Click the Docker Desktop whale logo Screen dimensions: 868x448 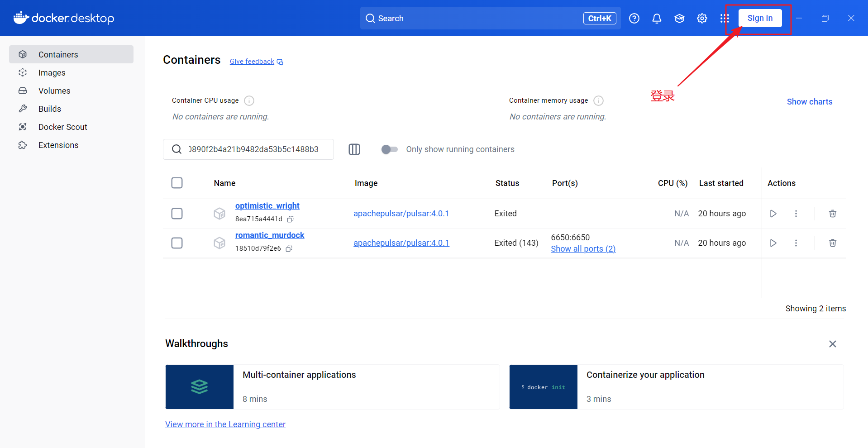21,18
